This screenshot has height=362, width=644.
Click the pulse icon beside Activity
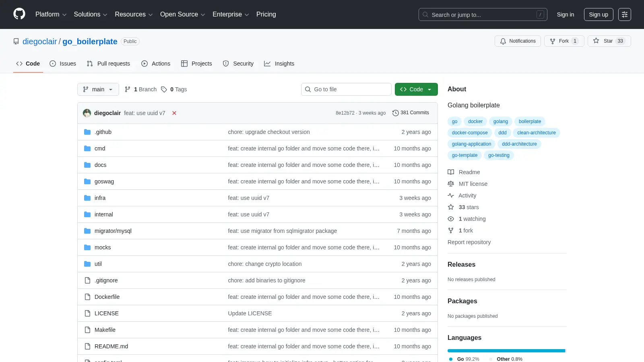tap(451, 195)
